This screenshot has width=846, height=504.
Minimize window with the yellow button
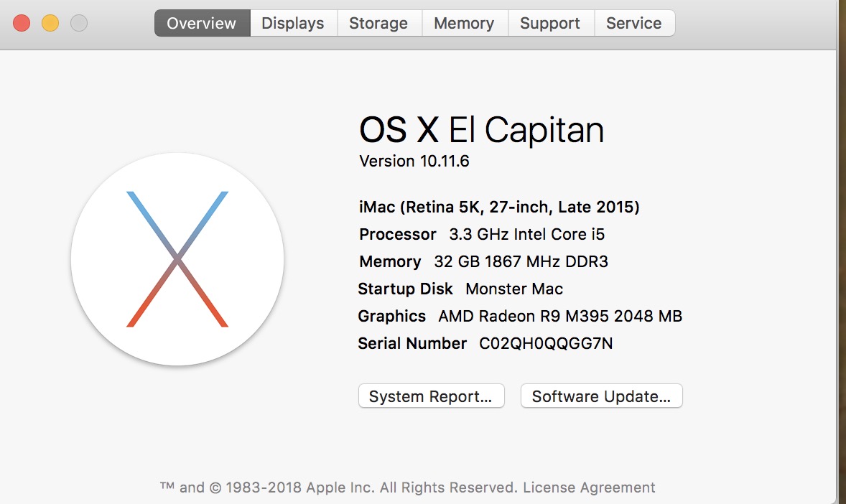[50, 23]
